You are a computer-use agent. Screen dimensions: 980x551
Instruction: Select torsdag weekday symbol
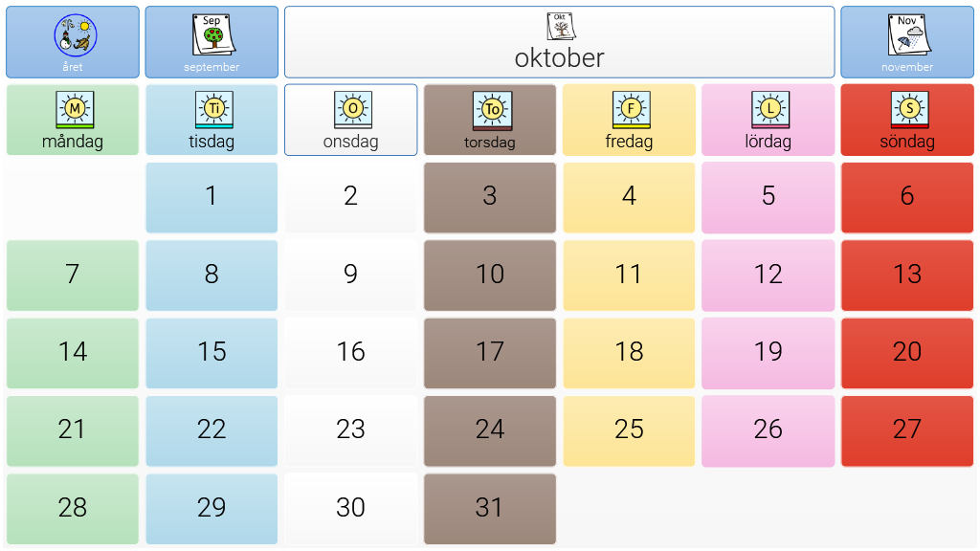[490, 120]
